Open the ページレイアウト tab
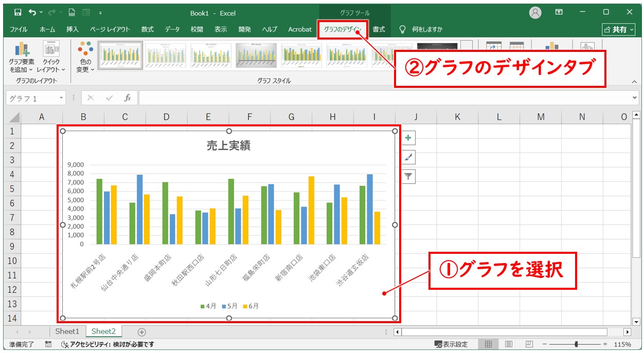The height and width of the screenshot is (353, 644). coord(110,29)
